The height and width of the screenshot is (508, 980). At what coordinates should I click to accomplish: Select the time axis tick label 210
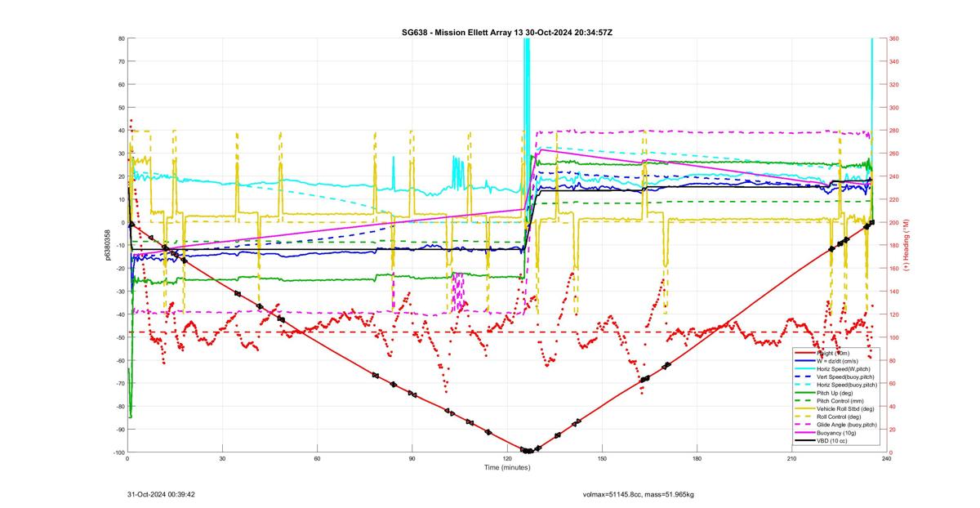[x=791, y=459]
